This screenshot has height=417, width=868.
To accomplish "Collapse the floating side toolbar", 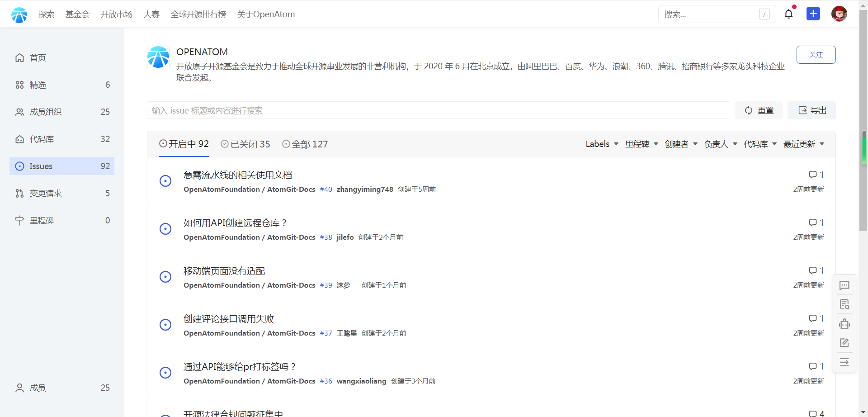I will tap(844, 362).
